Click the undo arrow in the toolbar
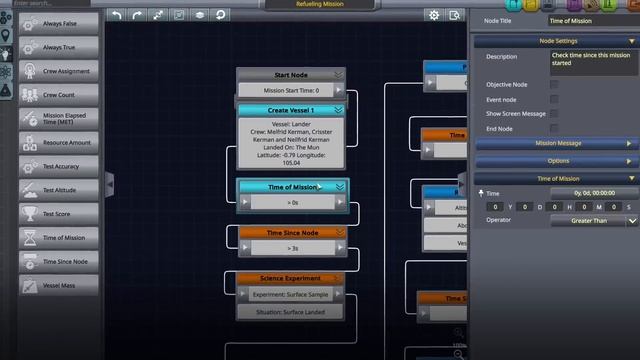 coord(116,16)
